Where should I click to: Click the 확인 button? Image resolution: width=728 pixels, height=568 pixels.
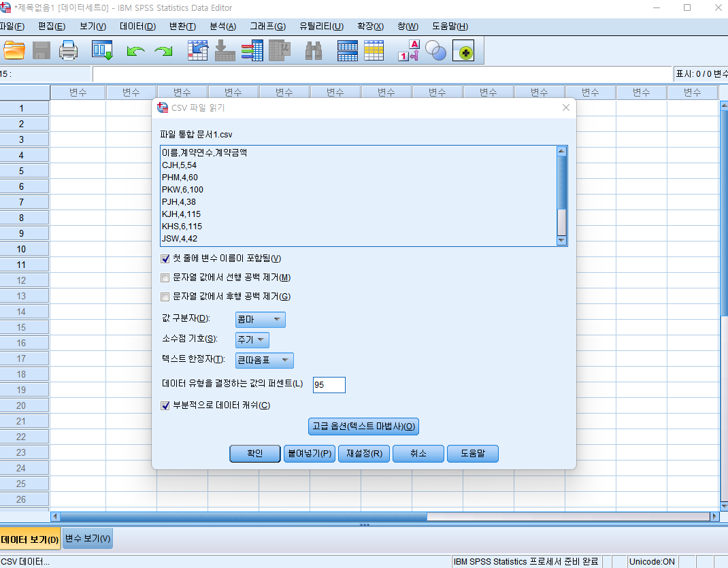255,453
